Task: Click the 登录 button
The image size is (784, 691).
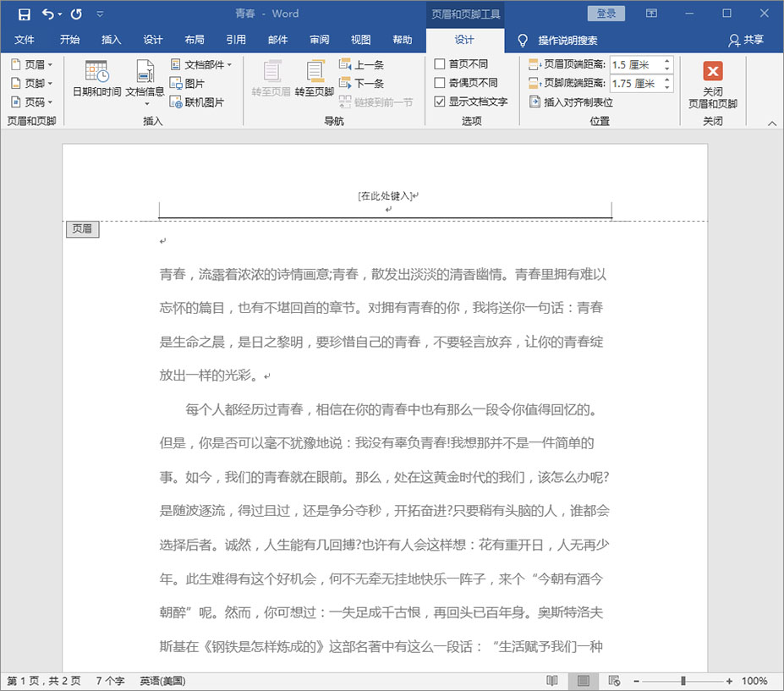Action: pos(606,14)
